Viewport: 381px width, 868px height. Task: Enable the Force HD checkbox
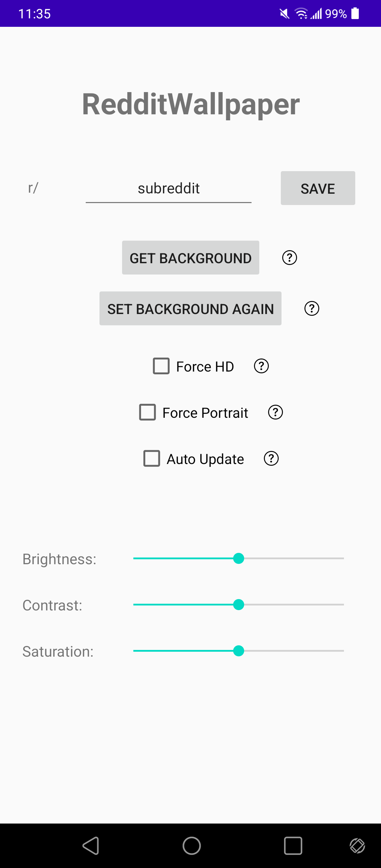(161, 366)
